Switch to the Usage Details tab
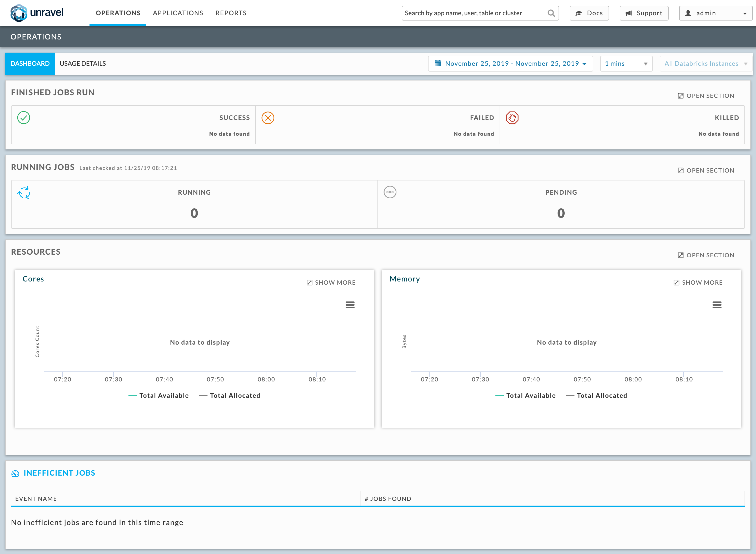 [83, 64]
